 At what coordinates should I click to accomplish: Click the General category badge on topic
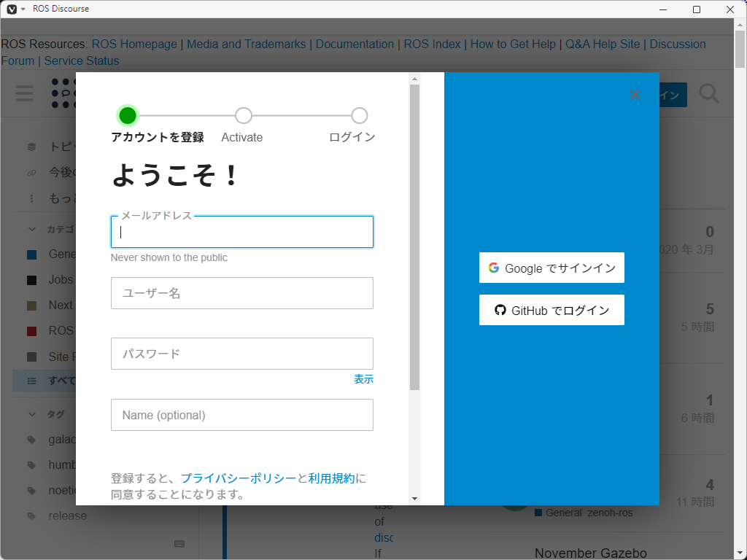click(558, 513)
